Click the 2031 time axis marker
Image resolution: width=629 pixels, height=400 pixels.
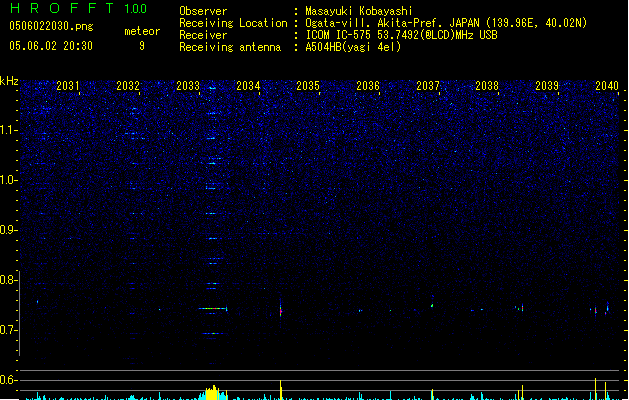[67, 86]
